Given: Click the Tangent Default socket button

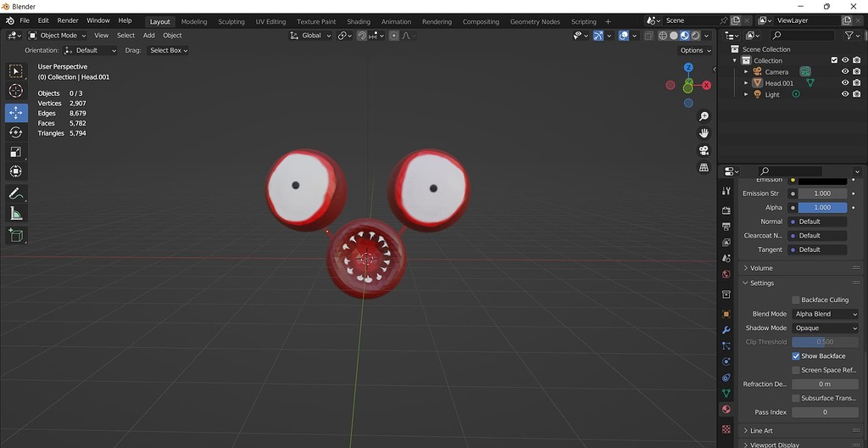Looking at the screenshot, I should tap(819, 250).
